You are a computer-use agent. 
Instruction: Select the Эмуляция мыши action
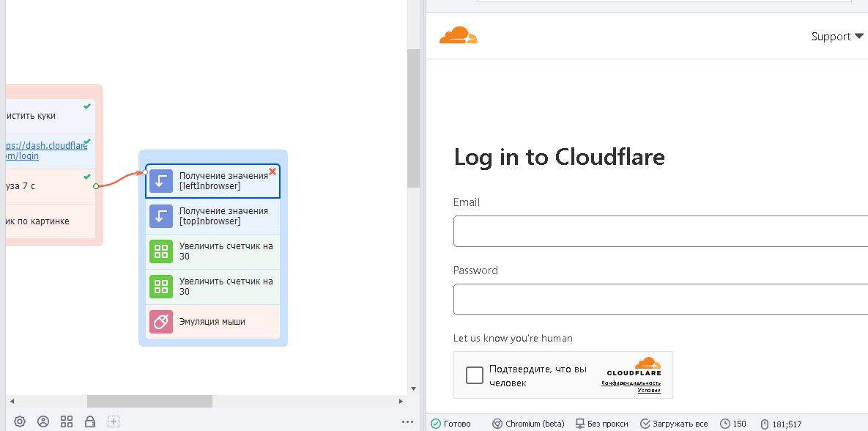tap(212, 321)
